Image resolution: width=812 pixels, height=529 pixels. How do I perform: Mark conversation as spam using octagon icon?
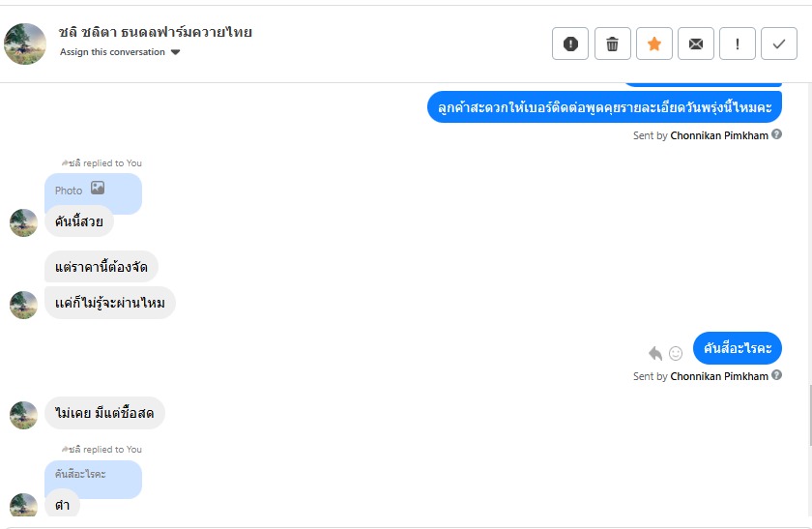point(570,44)
